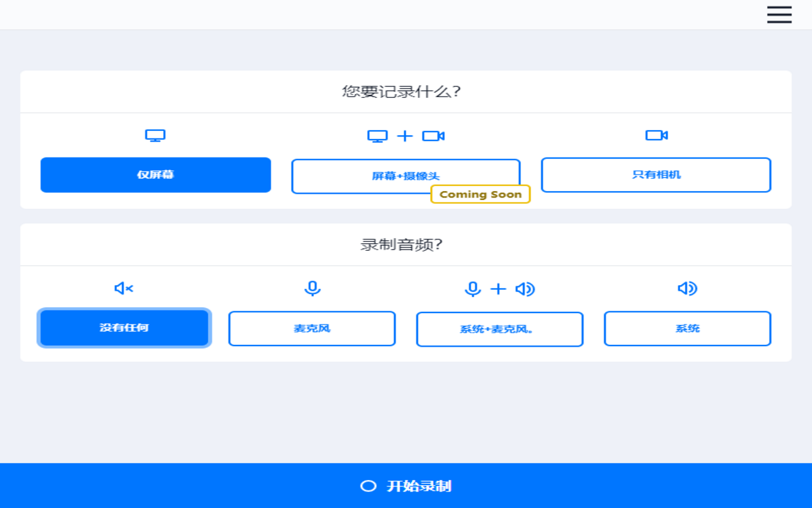
Task: Select 麦克风 microphone audio option
Action: (312, 328)
